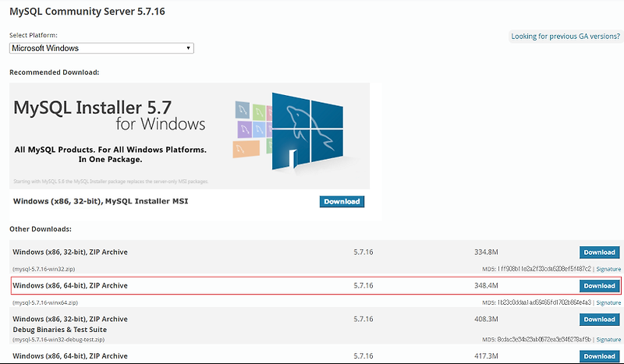Click the 'Windows (x86, 64-bit), ZIP Archive' title in red box
This screenshot has width=624, height=364.
coord(70,285)
